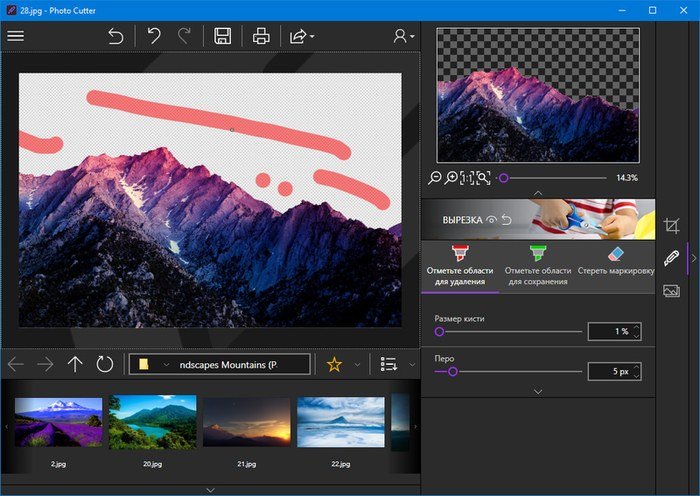The width and height of the screenshot is (700, 496).
Task: Open thumbnail 20.jpg green lake
Action: (x=152, y=422)
